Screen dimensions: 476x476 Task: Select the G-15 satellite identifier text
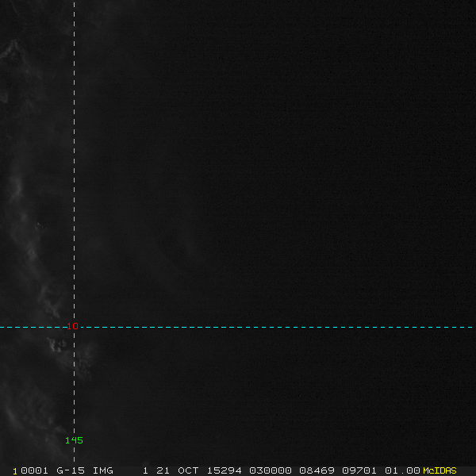point(71,470)
